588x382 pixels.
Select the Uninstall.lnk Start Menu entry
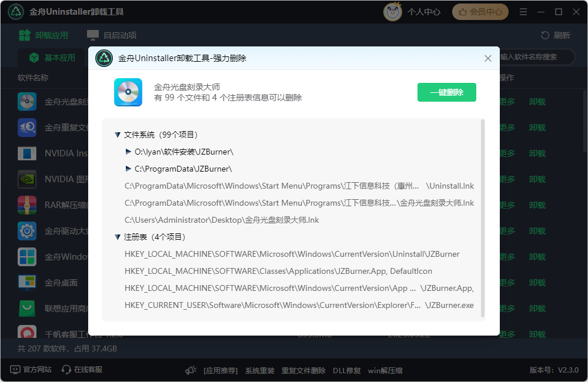point(299,186)
